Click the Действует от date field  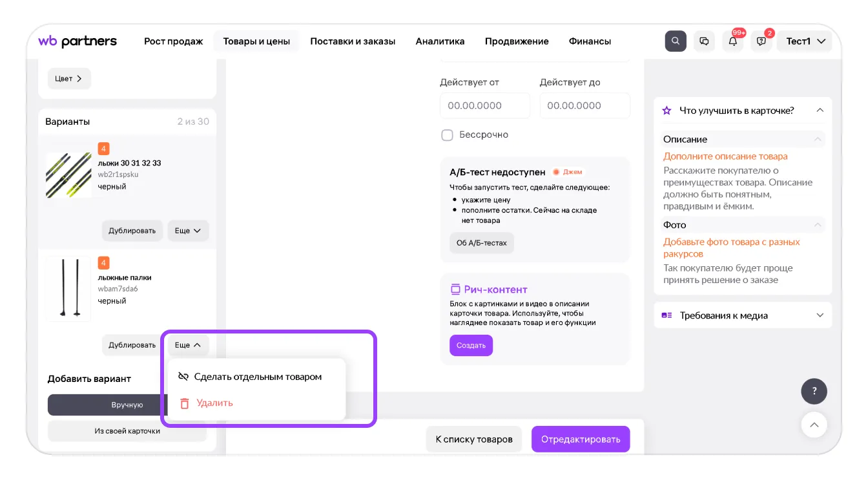coord(484,105)
